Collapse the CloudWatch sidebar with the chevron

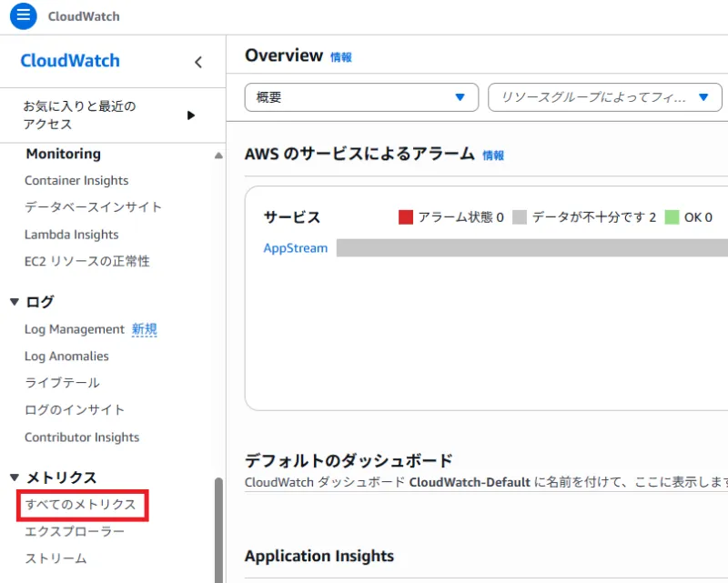(198, 62)
